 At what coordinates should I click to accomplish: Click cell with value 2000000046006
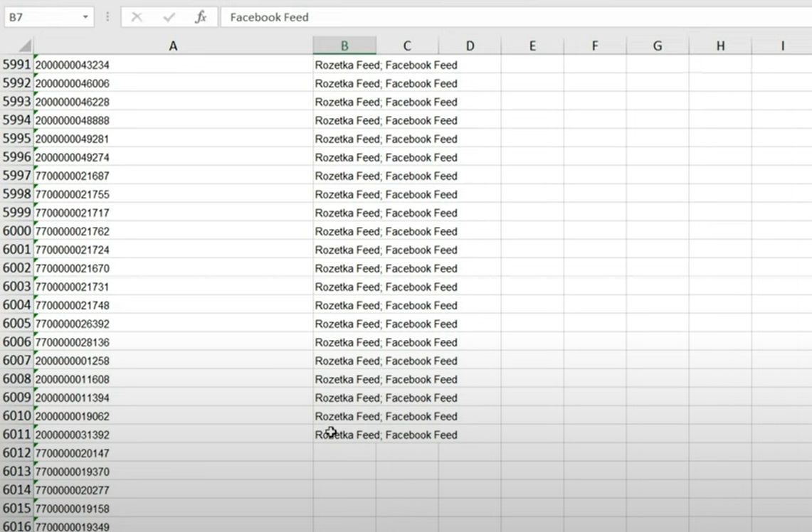click(174, 83)
